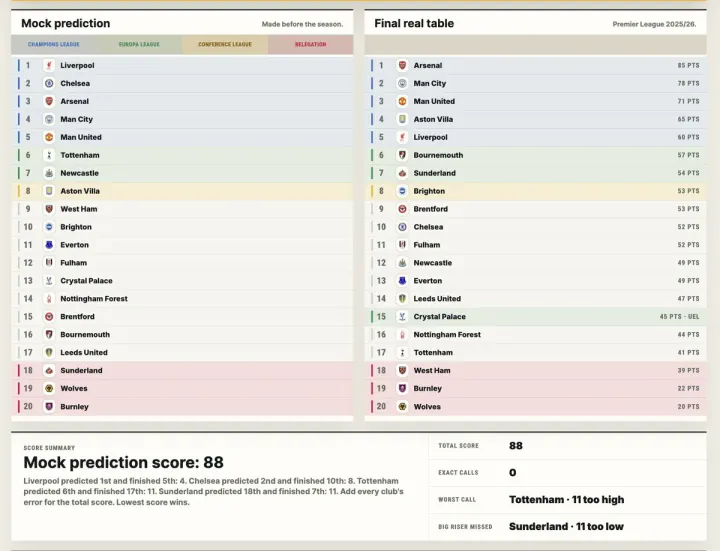This screenshot has height=551, width=720.
Task: Select the Champions League legend tab
Action: click(54, 45)
